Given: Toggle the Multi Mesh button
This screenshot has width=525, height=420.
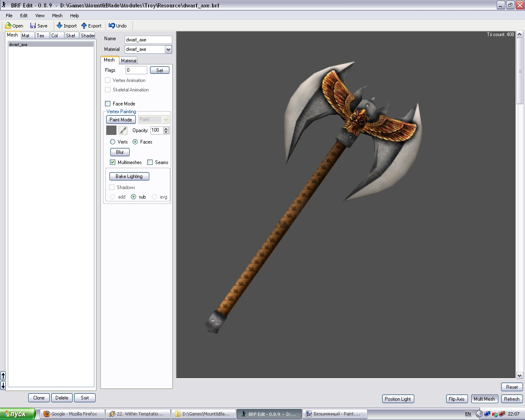Looking at the screenshot, I should pyautogui.click(x=484, y=399).
